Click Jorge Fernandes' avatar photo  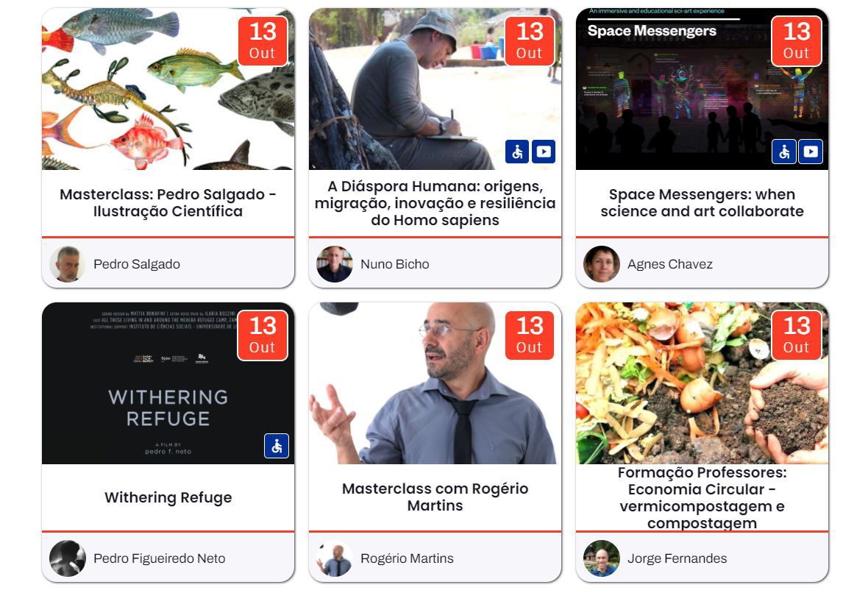pyautogui.click(x=601, y=558)
